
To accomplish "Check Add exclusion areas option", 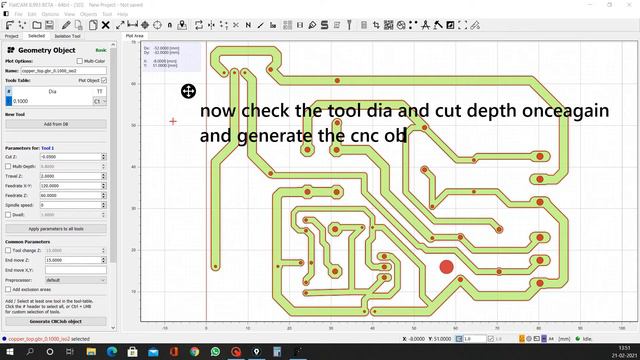I will point(8,289).
